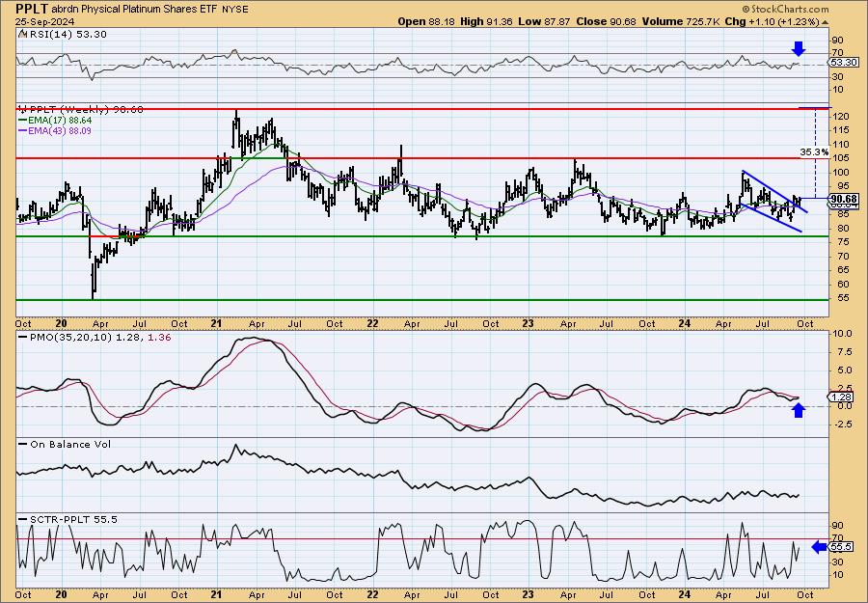
Task: Click the 53.30 RSI value tag
Action: click(844, 63)
